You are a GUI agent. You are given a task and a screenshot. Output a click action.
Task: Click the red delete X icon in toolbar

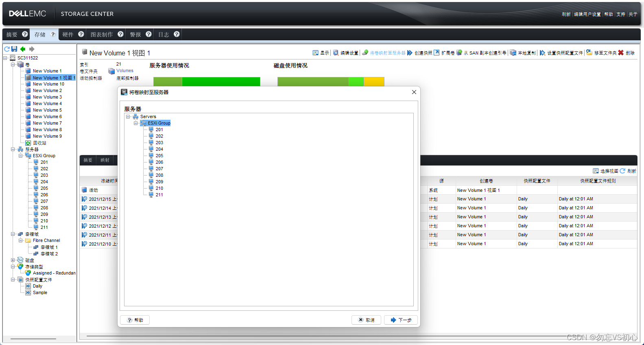[621, 53]
